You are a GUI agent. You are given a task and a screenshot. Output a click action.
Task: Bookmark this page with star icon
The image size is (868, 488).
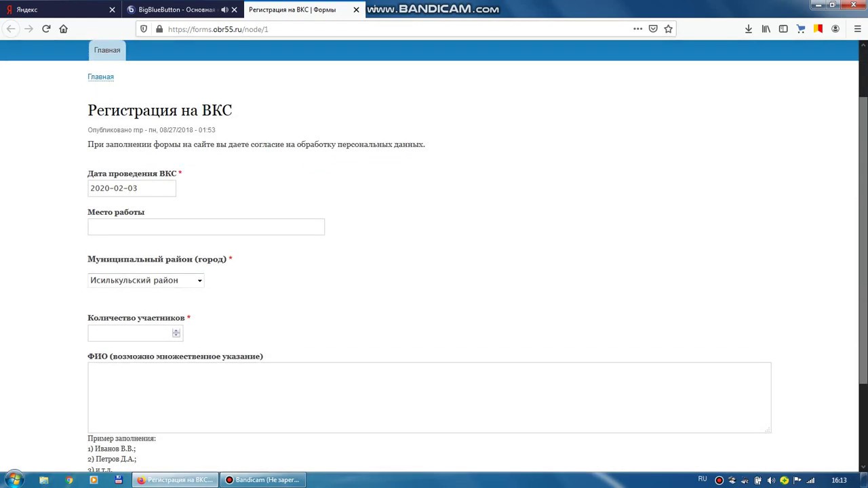tap(669, 29)
